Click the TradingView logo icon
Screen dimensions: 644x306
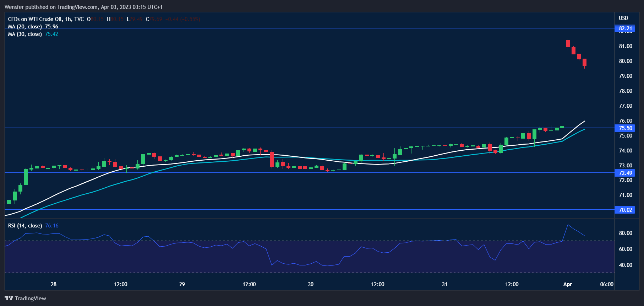[9, 299]
